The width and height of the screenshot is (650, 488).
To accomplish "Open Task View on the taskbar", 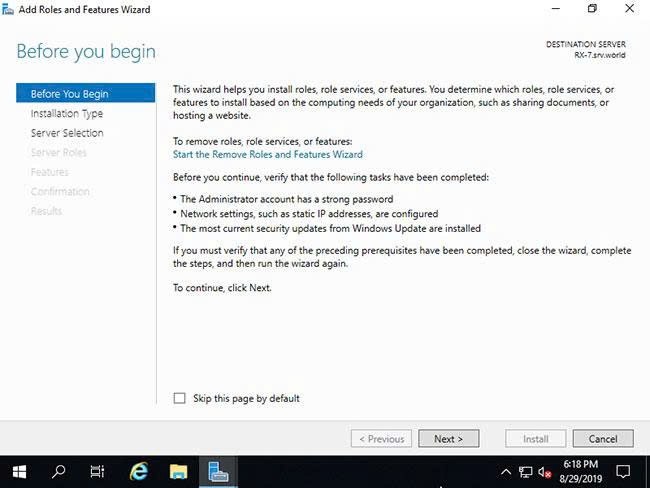I will [97, 471].
